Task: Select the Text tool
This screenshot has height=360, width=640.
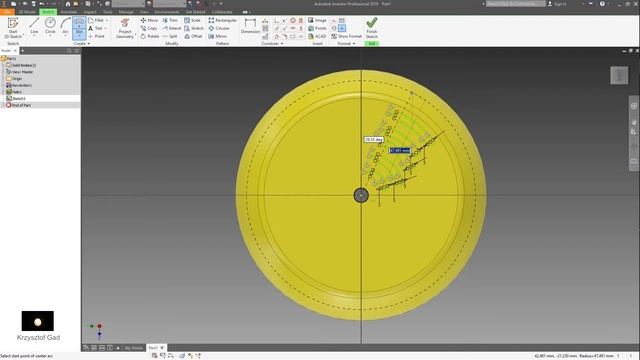Action: 95,28
